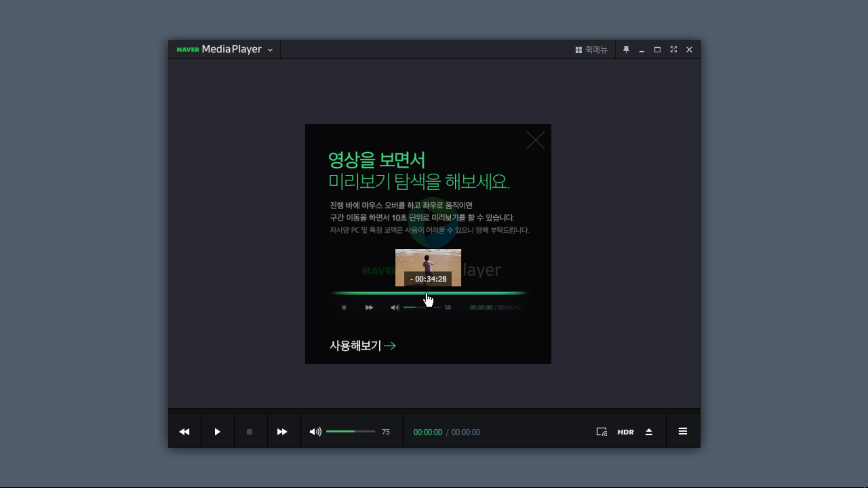868x488 pixels.
Task: Click the fast forward button
Action: click(x=282, y=432)
